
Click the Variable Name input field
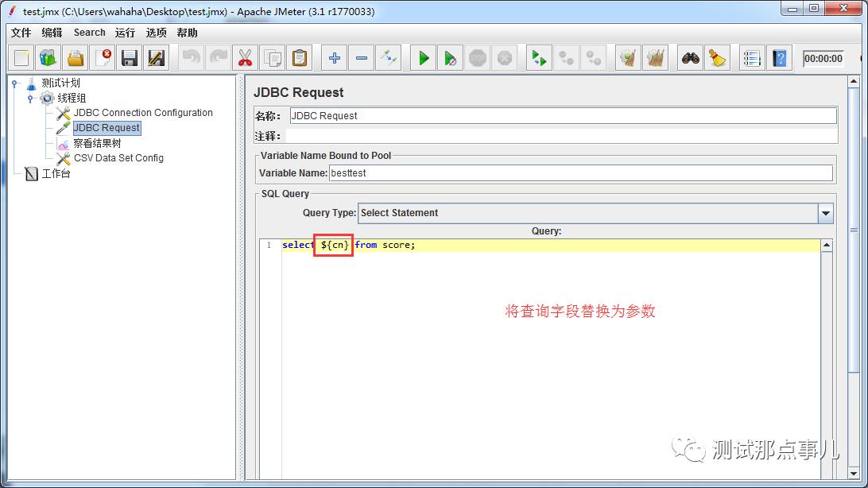(x=581, y=172)
